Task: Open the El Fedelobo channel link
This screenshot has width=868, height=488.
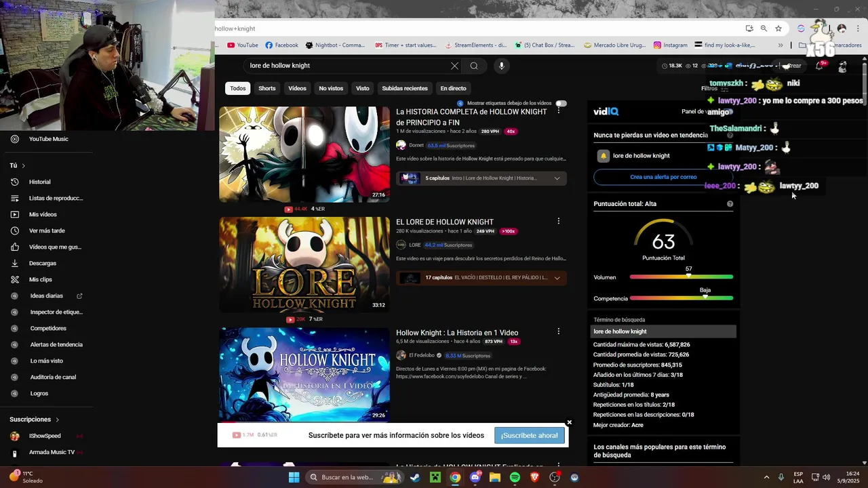Action: point(420,355)
